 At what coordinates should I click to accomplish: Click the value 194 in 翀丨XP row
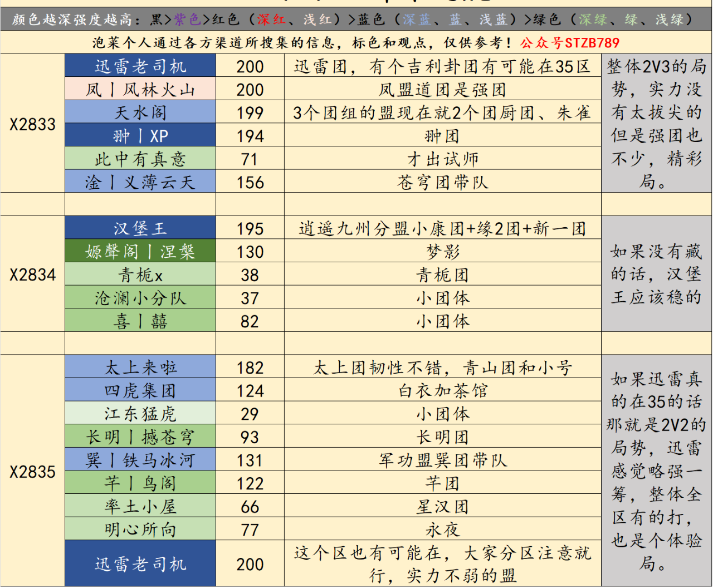[x=250, y=135]
